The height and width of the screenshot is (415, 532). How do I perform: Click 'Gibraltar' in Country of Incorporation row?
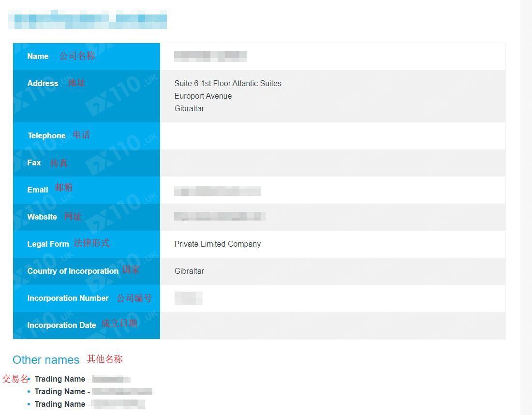click(x=189, y=271)
